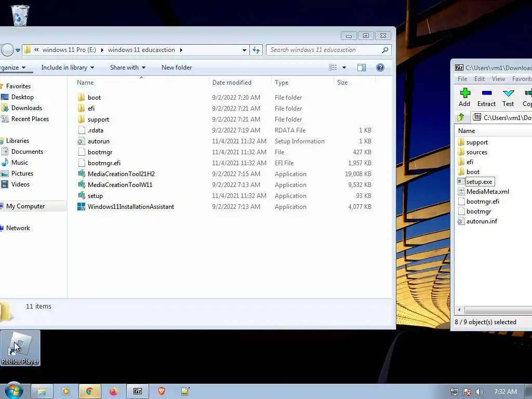Viewport: 532px width, 399px height.
Task: Select the .rdata file
Action: tap(96, 130)
